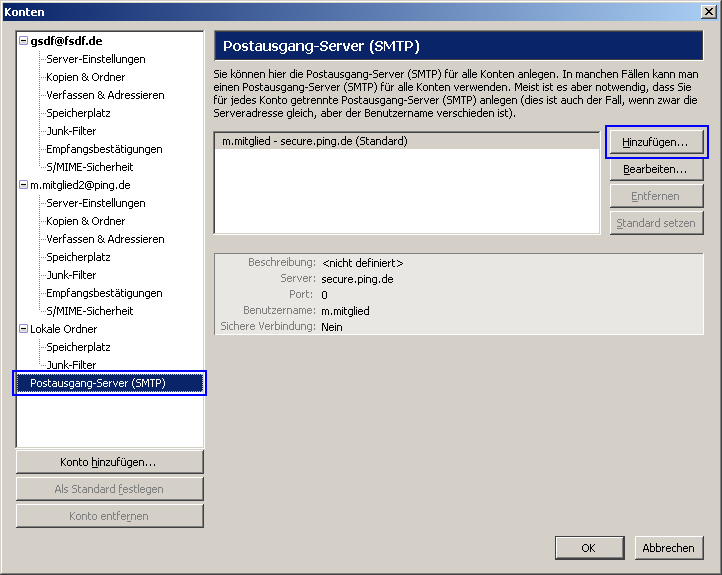The image size is (722, 575).
Task: Open S/MIME-Sicherheit under gsdf@fsdf.de
Action: pyautogui.click(x=89, y=167)
